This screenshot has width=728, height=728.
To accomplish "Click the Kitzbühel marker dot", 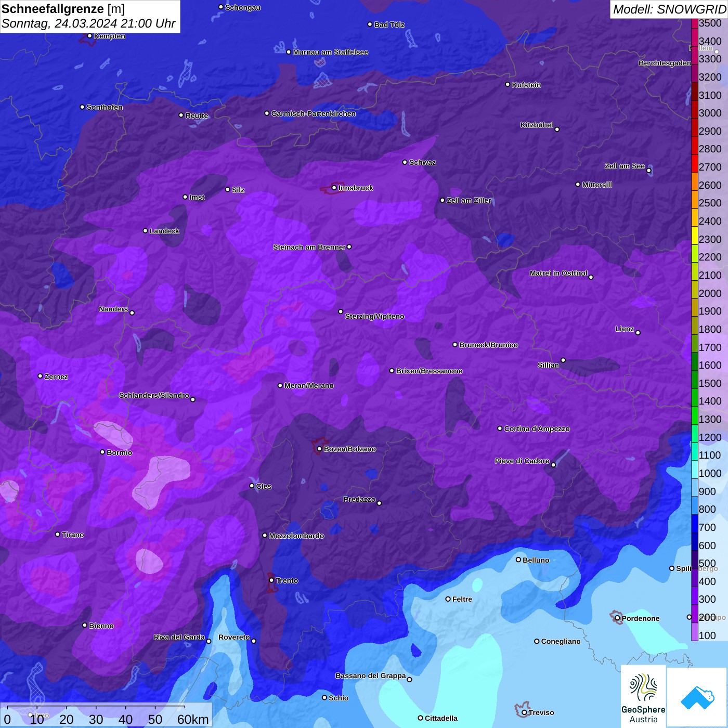I will pyautogui.click(x=557, y=129).
